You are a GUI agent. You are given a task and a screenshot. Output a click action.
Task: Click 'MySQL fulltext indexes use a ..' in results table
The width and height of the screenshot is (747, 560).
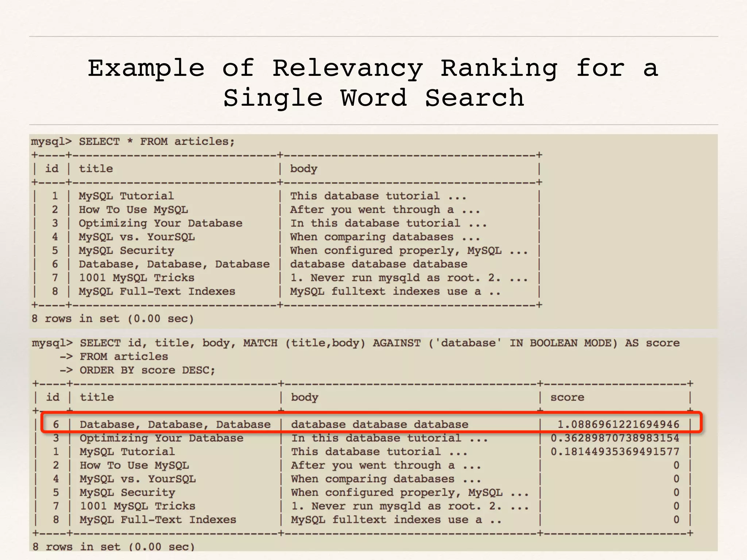396,520
